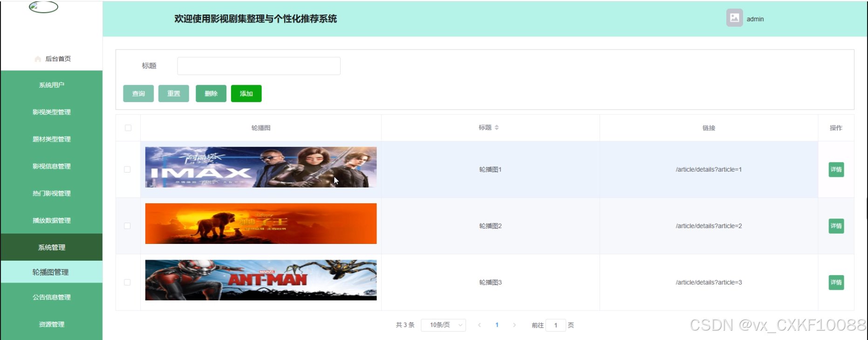
Task: Click the admin avatar image icon
Action: point(734,18)
